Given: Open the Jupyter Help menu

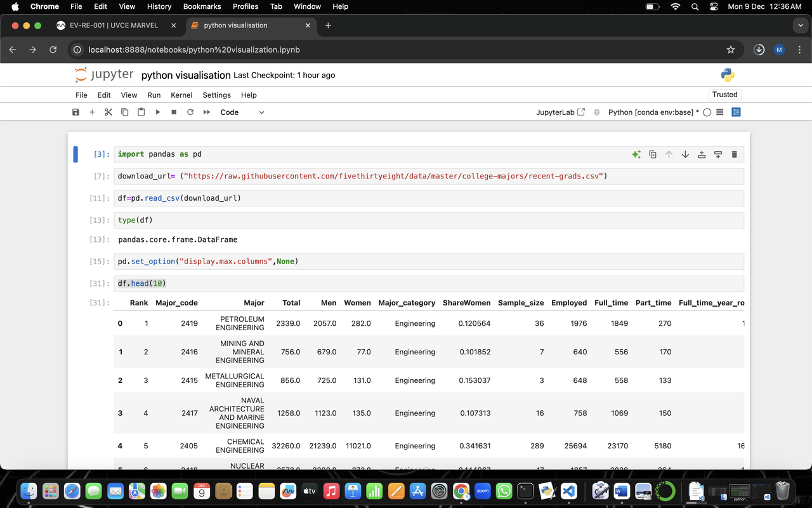Looking at the screenshot, I should click(x=249, y=95).
